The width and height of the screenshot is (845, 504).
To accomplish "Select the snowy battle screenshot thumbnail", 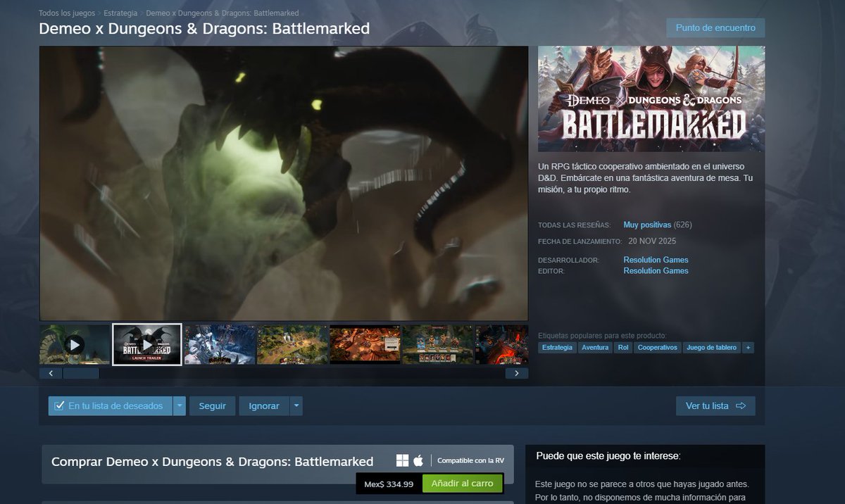I will (220, 344).
